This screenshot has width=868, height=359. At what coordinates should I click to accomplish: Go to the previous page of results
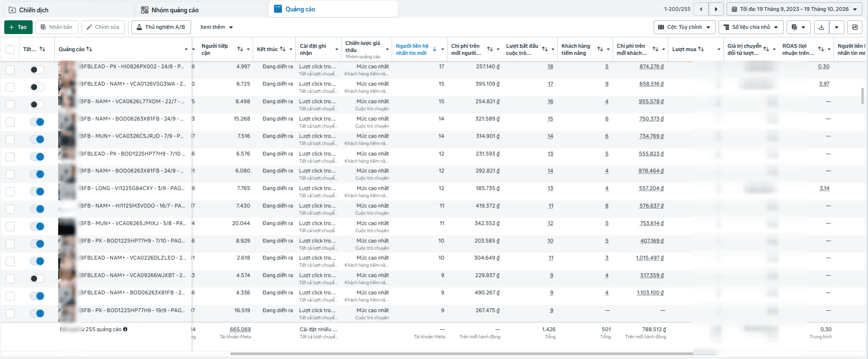(x=701, y=9)
